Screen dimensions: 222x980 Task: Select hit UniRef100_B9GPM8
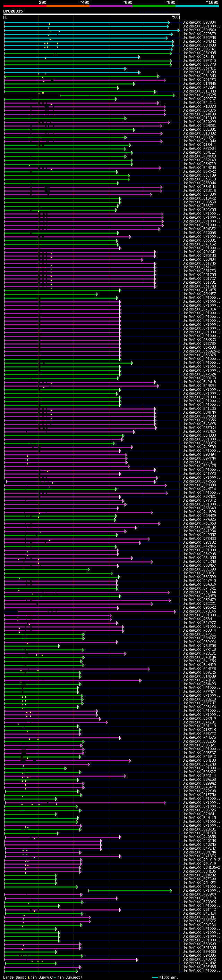click(199, 38)
